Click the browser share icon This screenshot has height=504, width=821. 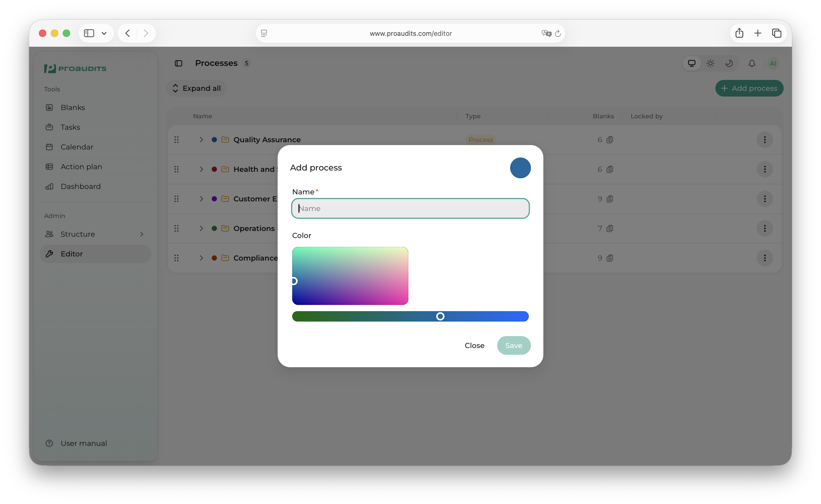(739, 33)
